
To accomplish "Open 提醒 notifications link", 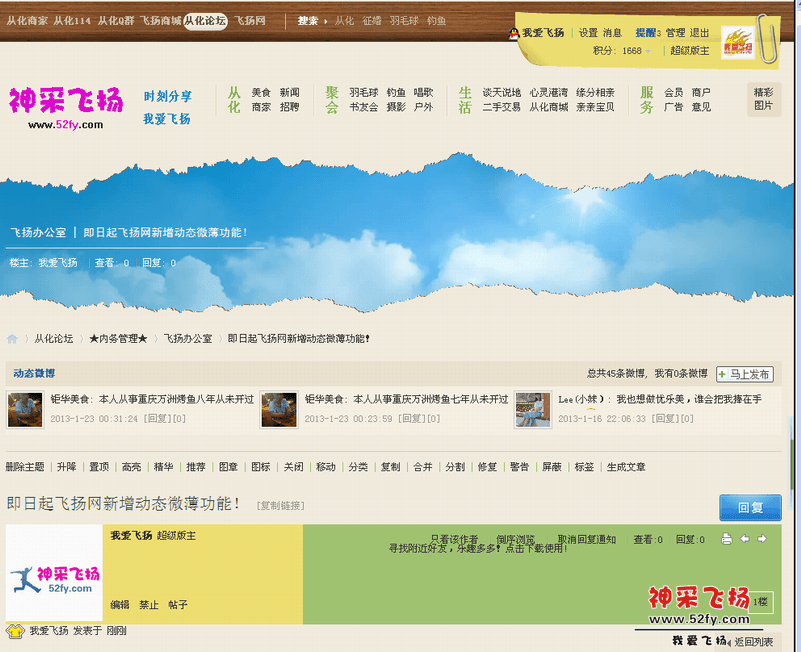I will (648, 33).
